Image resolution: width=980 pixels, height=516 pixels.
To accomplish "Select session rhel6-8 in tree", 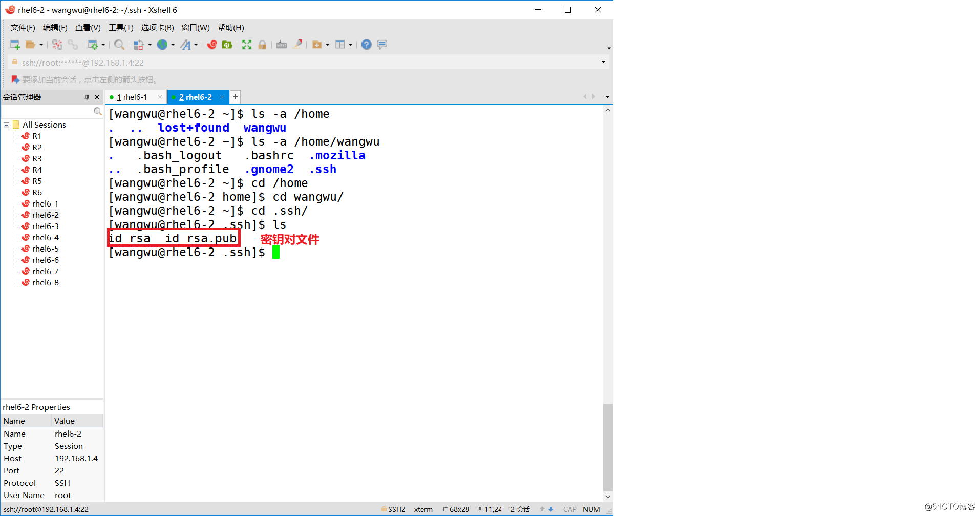I will [45, 283].
